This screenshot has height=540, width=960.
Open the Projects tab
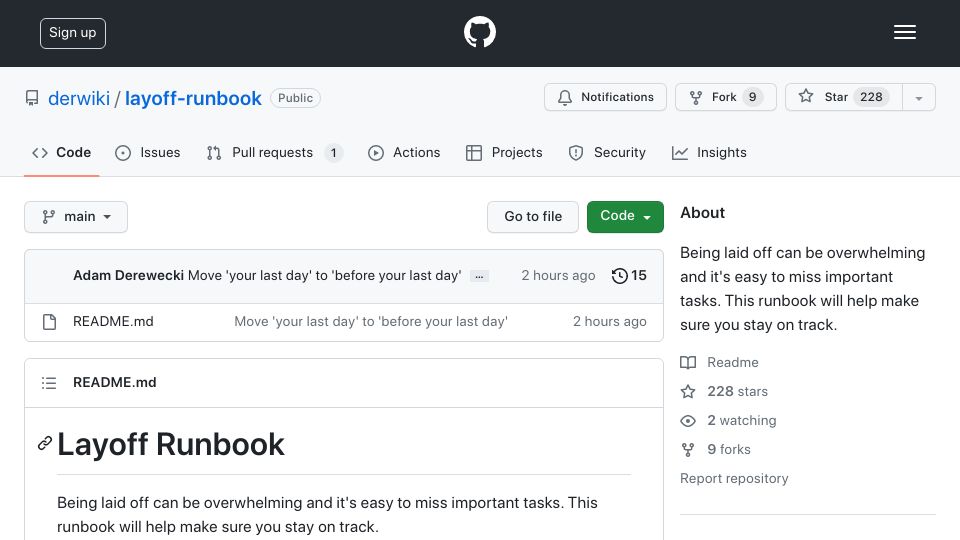click(x=504, y=152)
